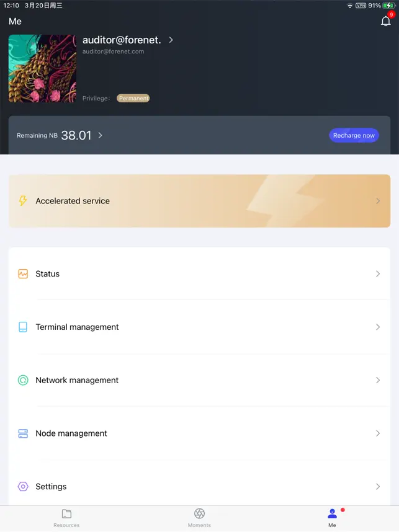This screenshot has width=399, height=532.
Task: Click the Node management server icon
Action: [23, 433]
